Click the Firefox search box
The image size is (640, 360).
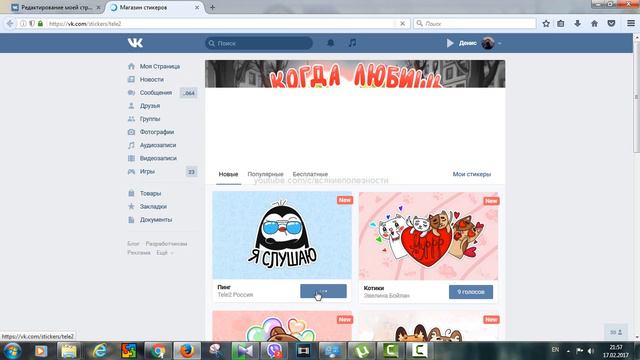[x=475, y=24]
